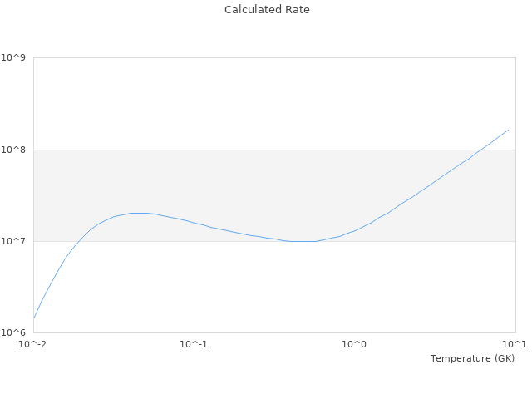Click the curve's rightmost end point
Viewport: 532px width, 399px height.
click(509, 130)
